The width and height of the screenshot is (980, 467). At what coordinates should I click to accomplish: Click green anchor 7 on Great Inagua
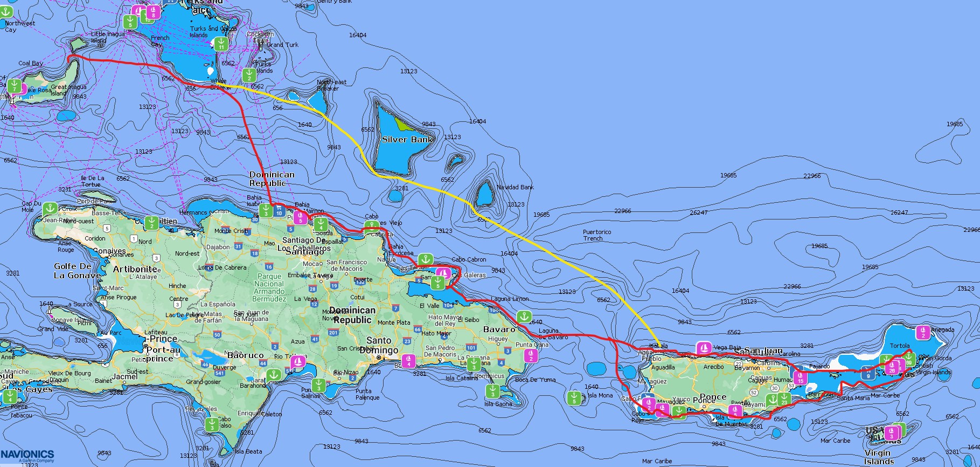[x=15, y=86]
